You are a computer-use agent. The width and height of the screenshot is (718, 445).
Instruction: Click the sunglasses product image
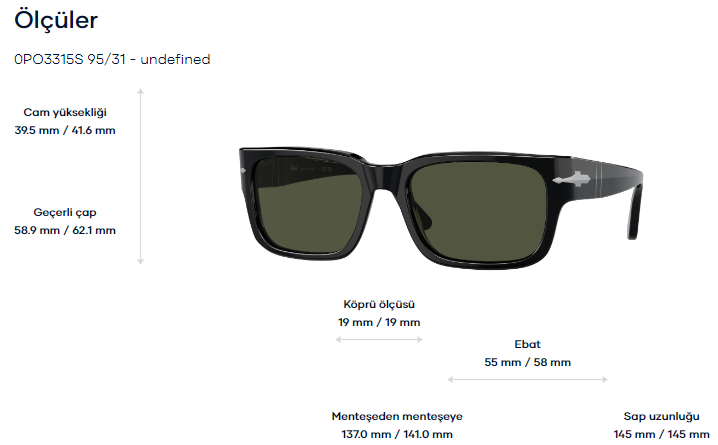click(441, 208)
